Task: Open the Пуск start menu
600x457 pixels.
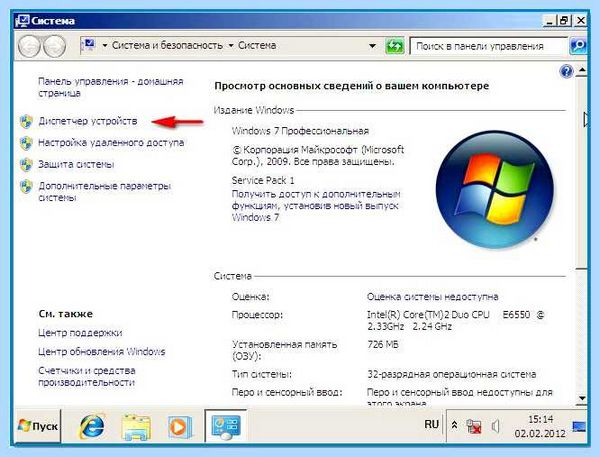Action: coord(38,426)
